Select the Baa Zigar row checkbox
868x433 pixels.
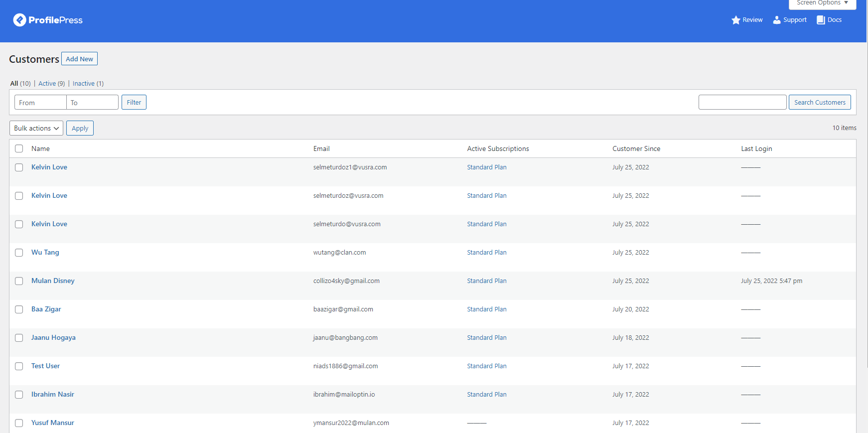tap(19, 309)
